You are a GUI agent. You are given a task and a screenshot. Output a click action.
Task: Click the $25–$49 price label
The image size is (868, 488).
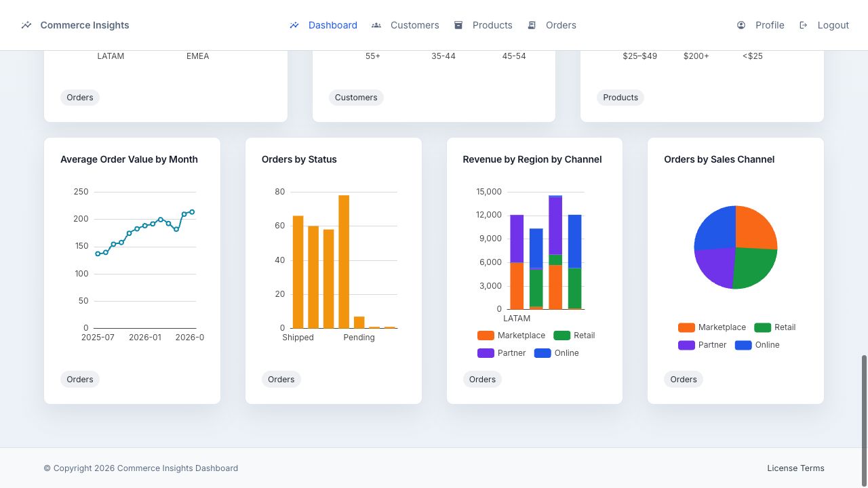point(640,56)
